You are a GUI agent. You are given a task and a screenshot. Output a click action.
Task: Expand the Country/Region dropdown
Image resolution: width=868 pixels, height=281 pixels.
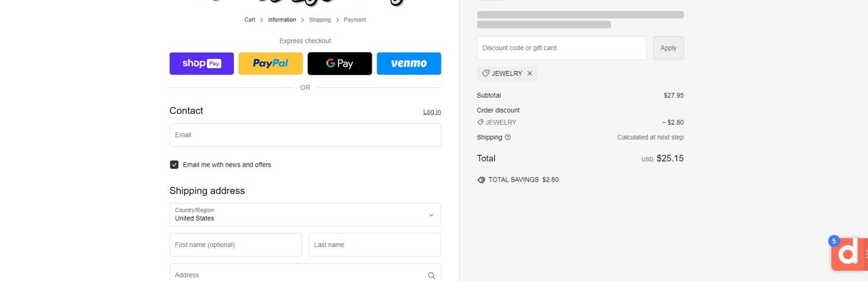pos(305,215)
